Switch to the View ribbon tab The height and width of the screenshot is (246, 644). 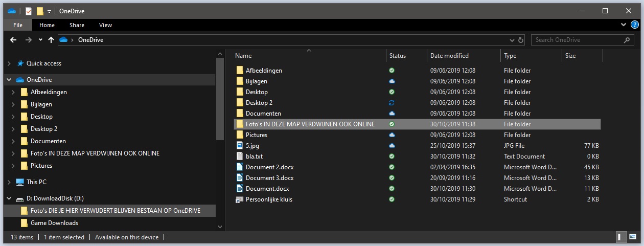click(105, 25)
